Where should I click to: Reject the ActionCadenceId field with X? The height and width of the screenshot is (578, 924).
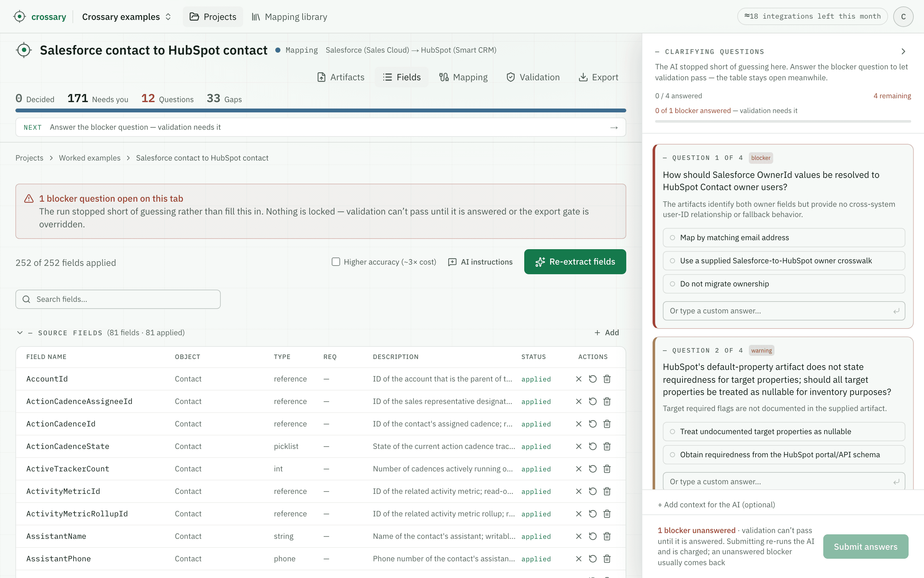[x=578, y=424]
